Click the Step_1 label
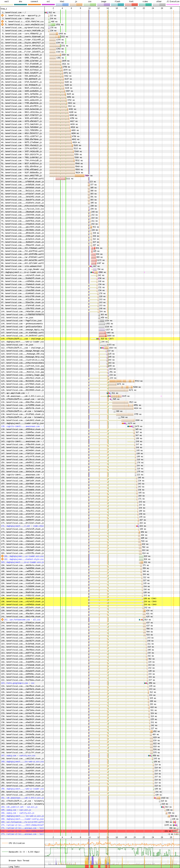This screenshot has width=180, height=868. [x=4, y=9]
